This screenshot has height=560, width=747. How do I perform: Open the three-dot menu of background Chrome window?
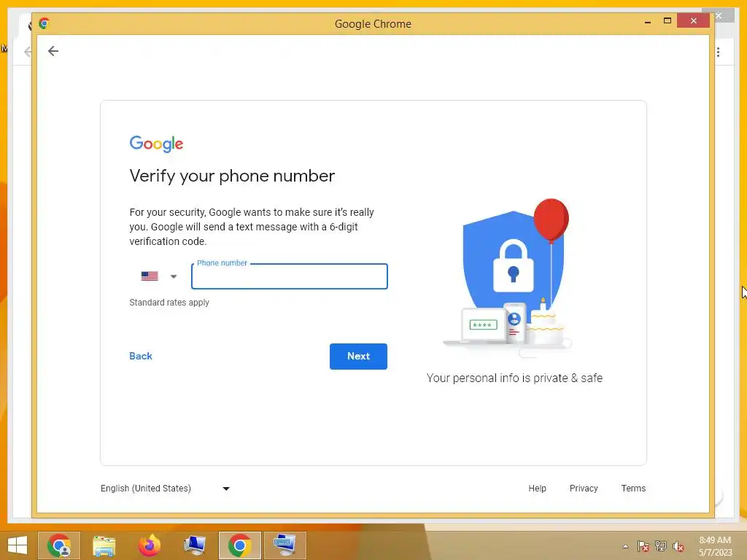718,52
